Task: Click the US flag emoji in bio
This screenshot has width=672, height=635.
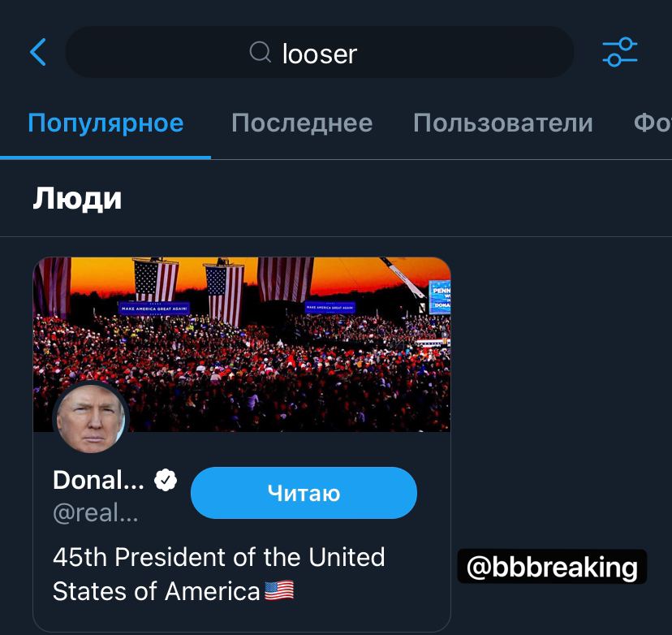Action: point(279,590)
